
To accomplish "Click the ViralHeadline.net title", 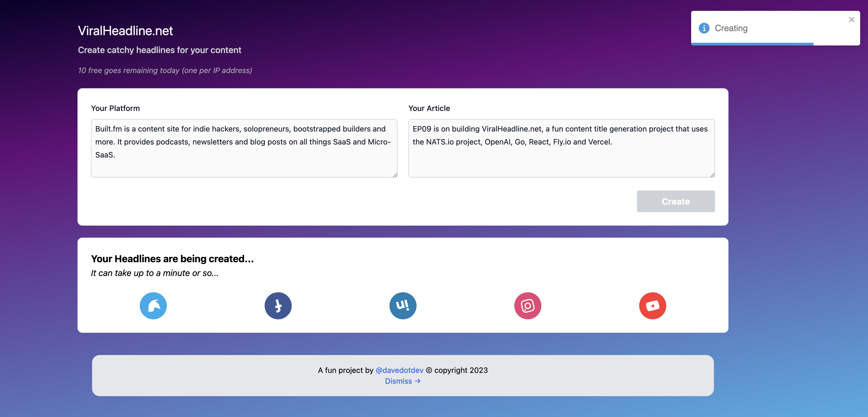I will [125, 31].
